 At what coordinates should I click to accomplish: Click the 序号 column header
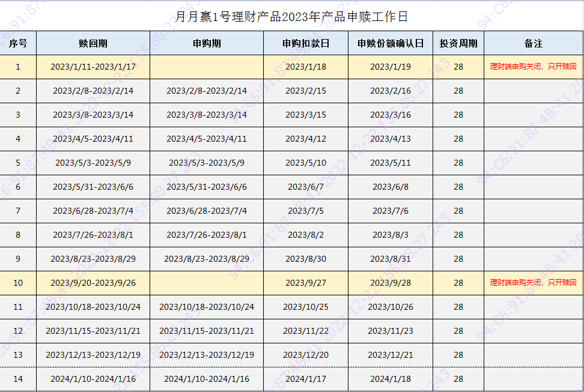[x=18, y=43]
